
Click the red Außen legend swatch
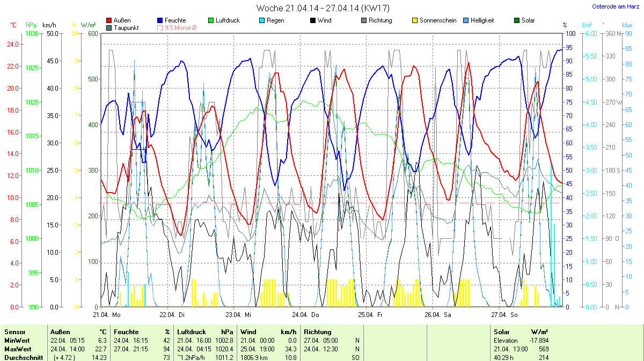(x=109, y=20)
